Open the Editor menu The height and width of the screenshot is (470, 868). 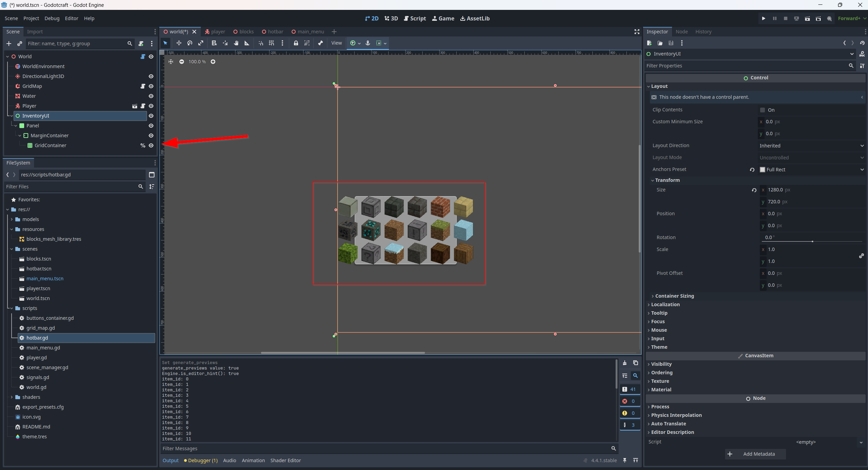pos(71,18)
